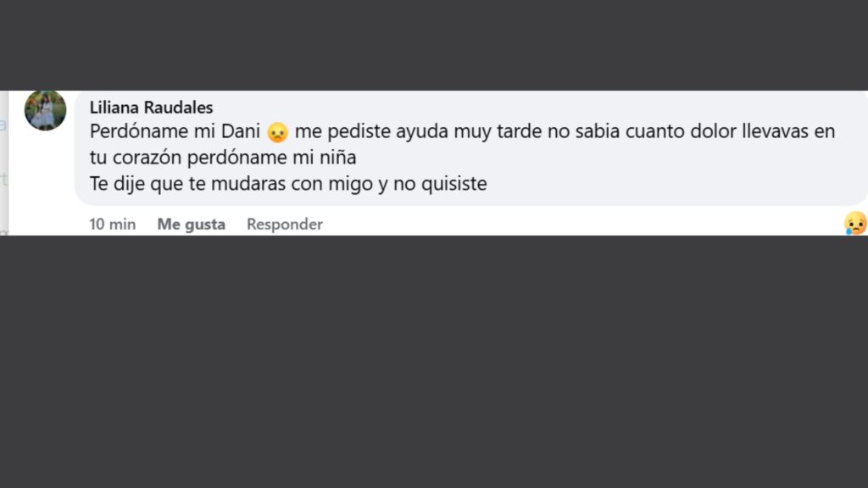Unlike the comment by clicking 'Me gusta'
Image resolution: width=868 pixels, height=488 pixels.
(x=191, y=224)
